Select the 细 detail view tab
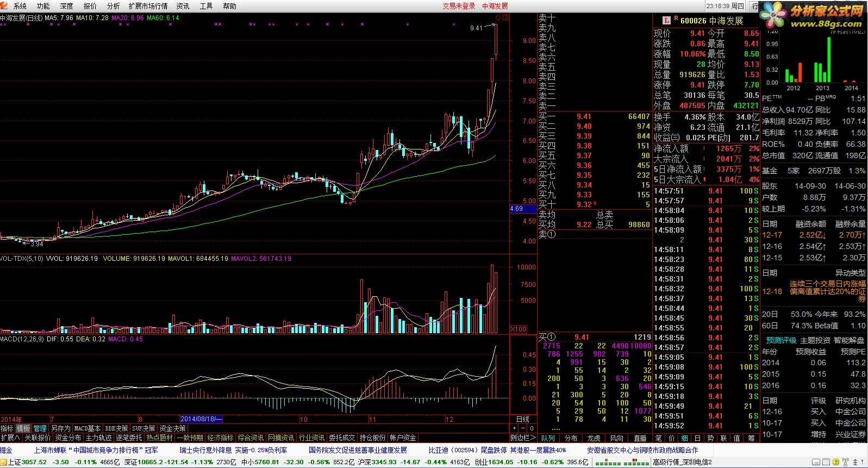The height and width of the screenshot is (468, 868). tap(684, 438)
